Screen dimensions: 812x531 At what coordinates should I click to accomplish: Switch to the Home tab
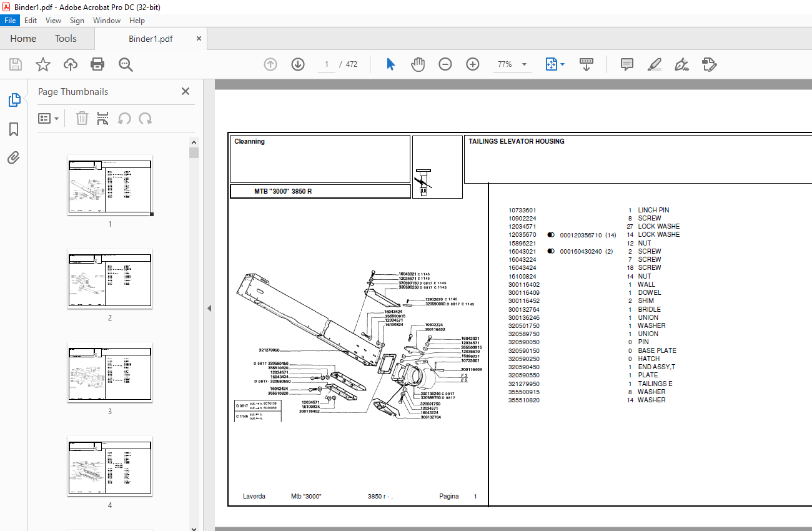[x=23, y=38]
